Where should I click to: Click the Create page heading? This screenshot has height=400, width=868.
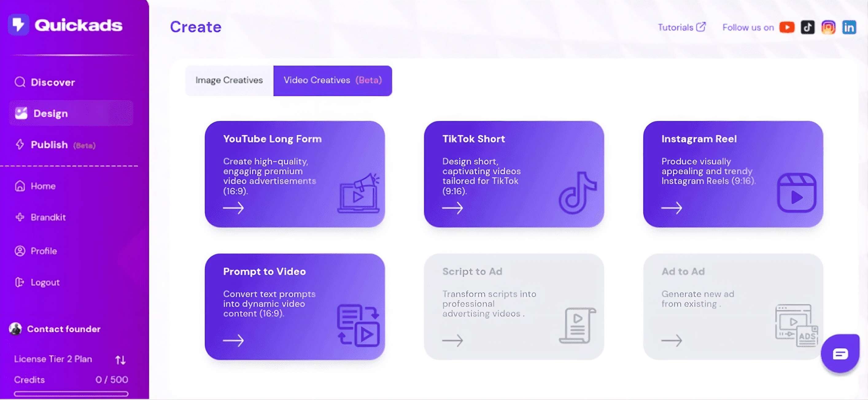click(x=196, y=27)
